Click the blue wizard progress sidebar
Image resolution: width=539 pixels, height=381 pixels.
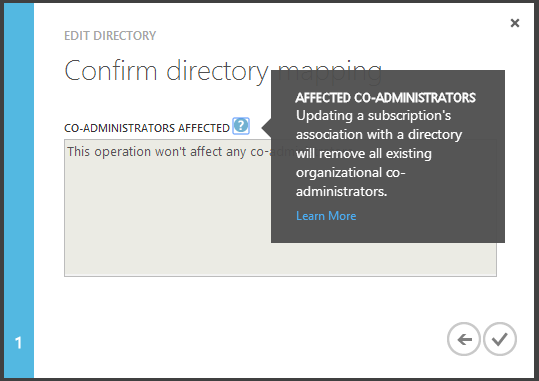point(19,172)
